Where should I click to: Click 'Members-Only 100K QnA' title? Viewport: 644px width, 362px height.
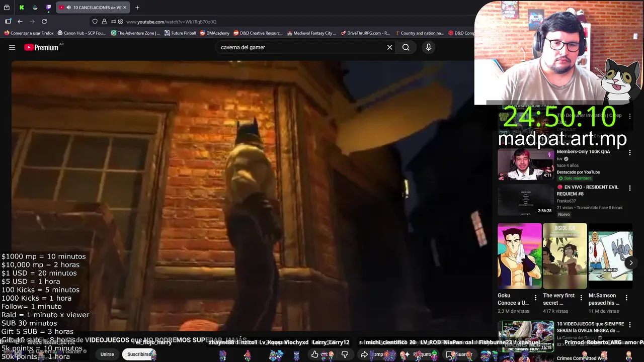583,152
